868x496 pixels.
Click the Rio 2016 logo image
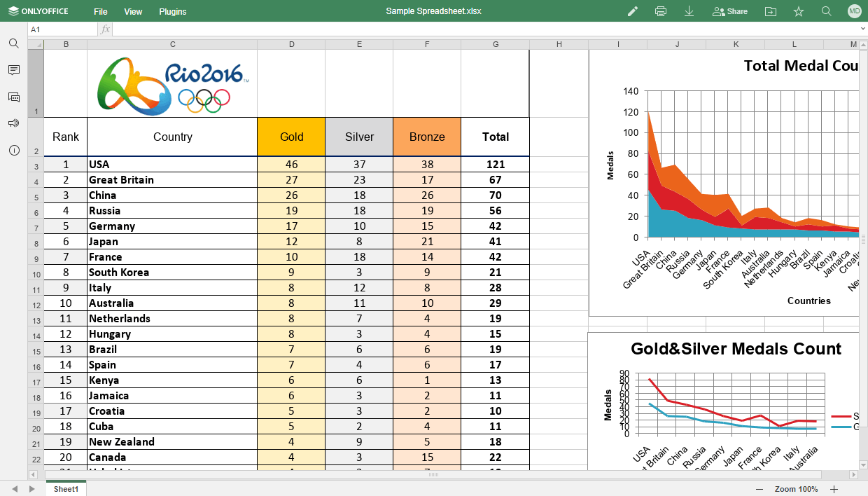pyautogui.click(x=173, y=85)
